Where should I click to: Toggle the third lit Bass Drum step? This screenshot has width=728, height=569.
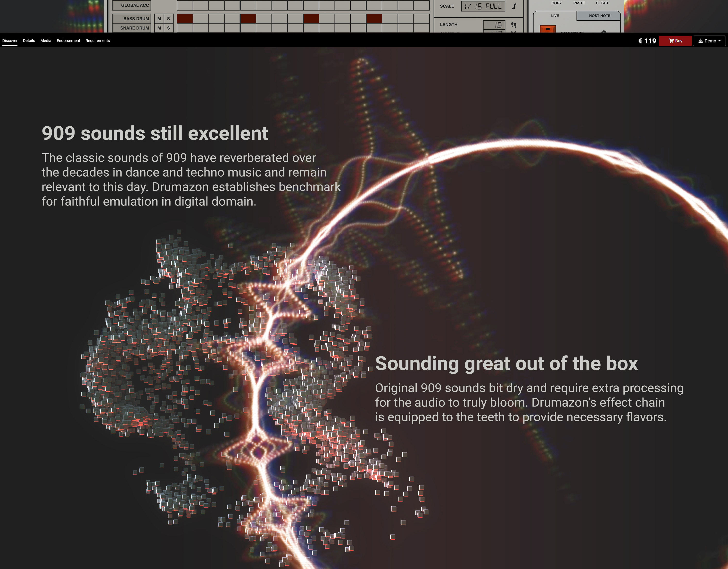(x=311, y=19)
